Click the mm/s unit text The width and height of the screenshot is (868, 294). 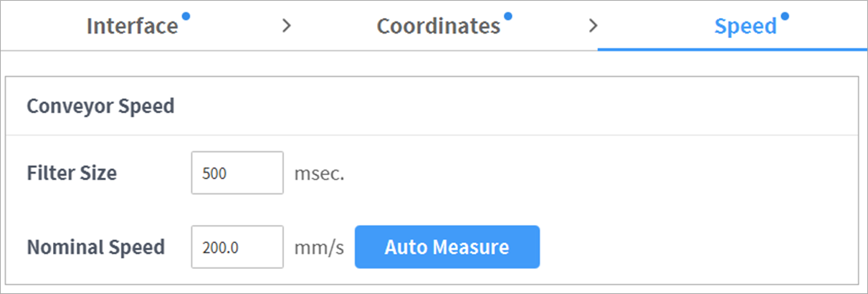319,248
